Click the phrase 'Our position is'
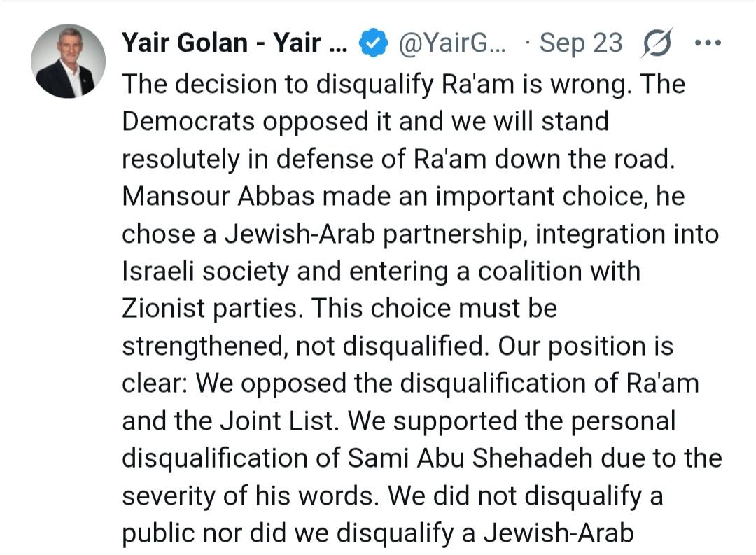 (x=585, y=346)
